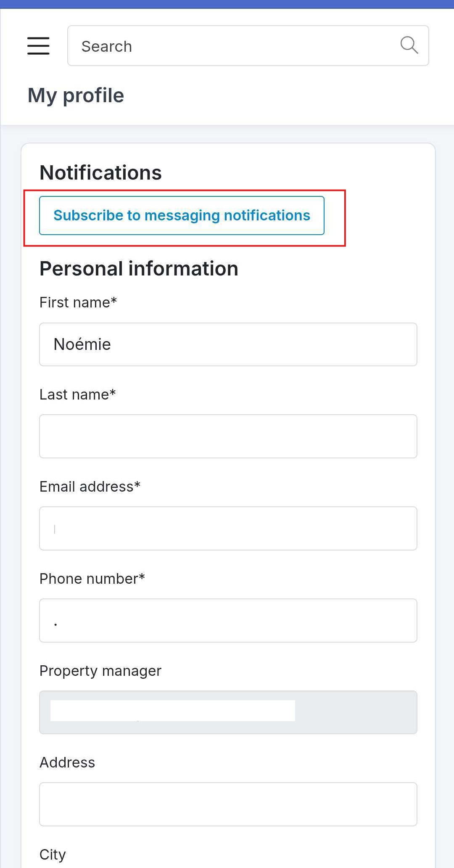Select the empty Last name field

[x=228, y=436]
